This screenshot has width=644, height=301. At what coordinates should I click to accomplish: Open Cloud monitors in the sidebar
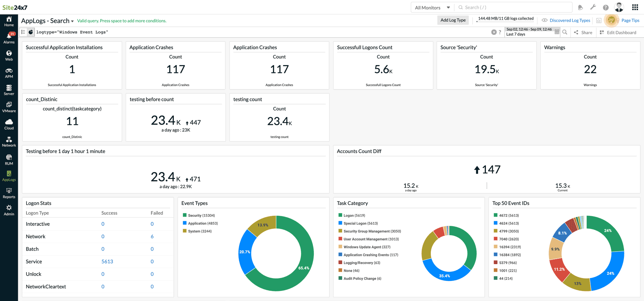click(x=9, y=124)
